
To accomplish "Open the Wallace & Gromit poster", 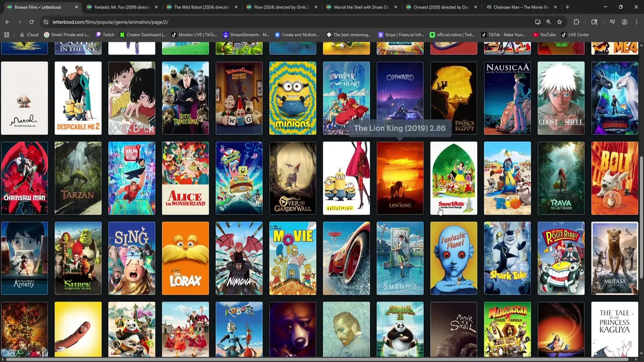I will point(239,98).
